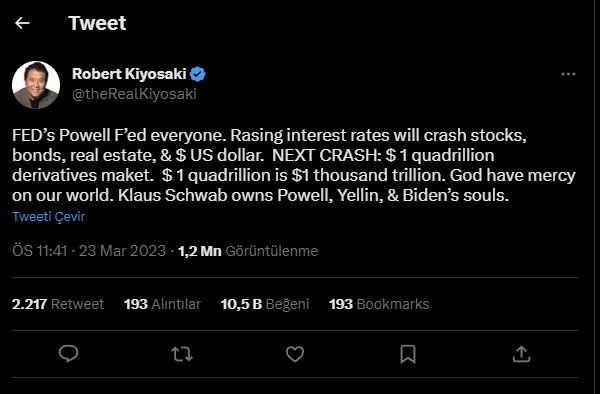Open the 193 Alıntılar quotes list
The width and height of the screenshot is (600, 394).
pos(162,304)
